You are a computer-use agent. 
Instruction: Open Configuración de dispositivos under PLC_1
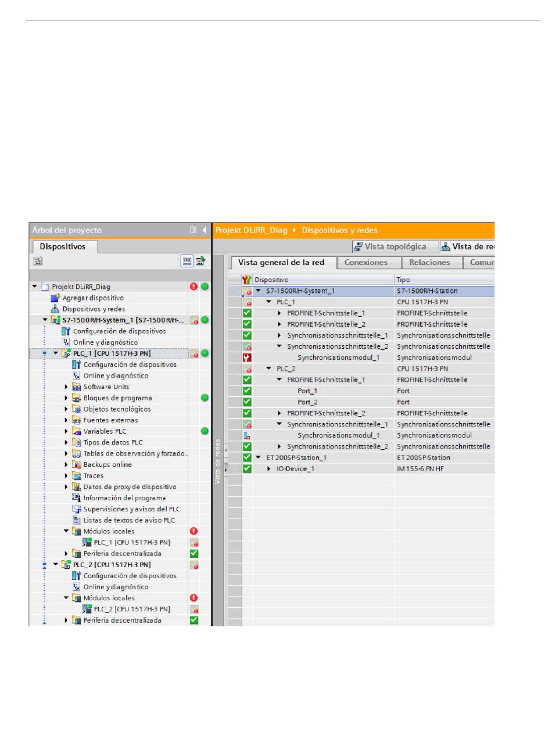click(130, 365)
